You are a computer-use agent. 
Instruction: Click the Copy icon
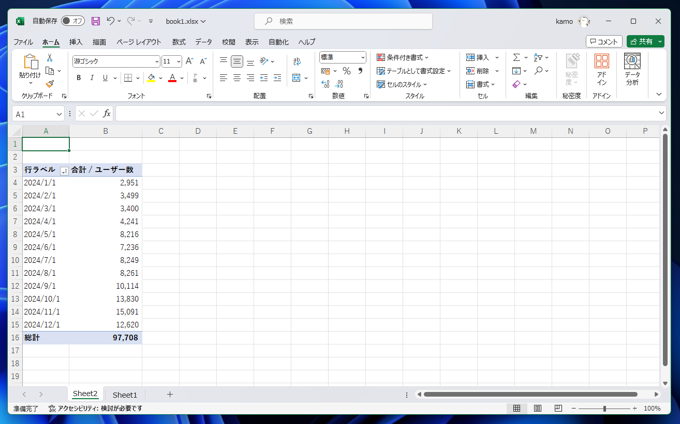click(x=50, y=71)
